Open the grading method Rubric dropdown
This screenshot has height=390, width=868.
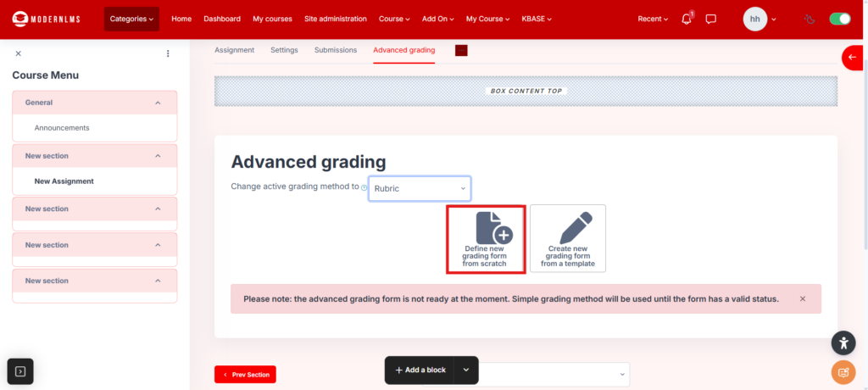pos(420,188)
